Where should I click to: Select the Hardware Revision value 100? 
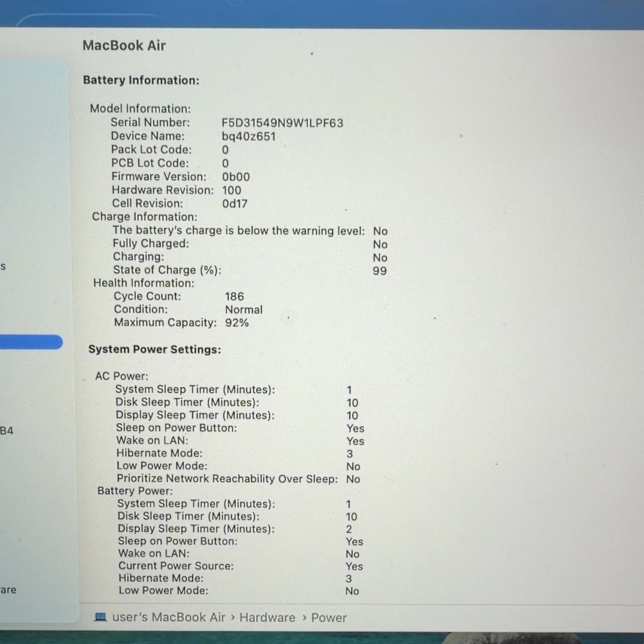pyautogui.click(x=231, y=190)
